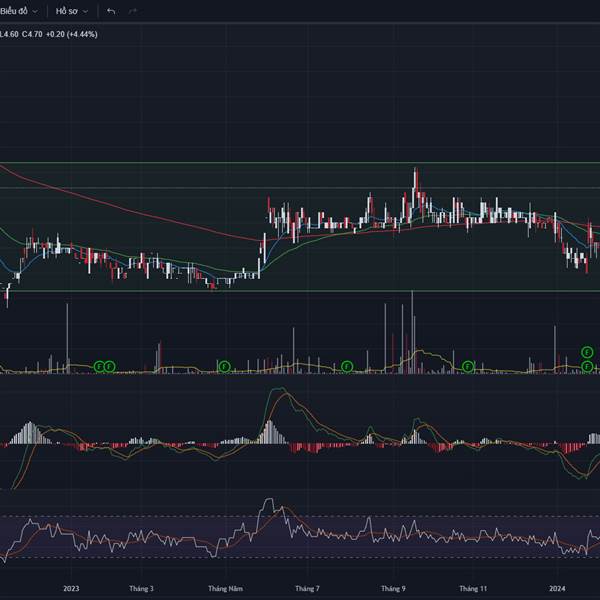
Task: Click the C4.70 close price value
Action: point(32,34)
